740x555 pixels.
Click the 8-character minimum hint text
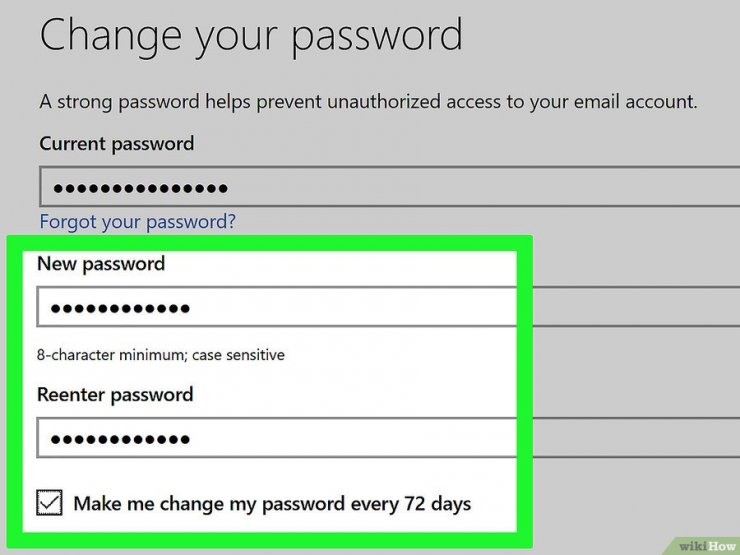pos(161,354)
